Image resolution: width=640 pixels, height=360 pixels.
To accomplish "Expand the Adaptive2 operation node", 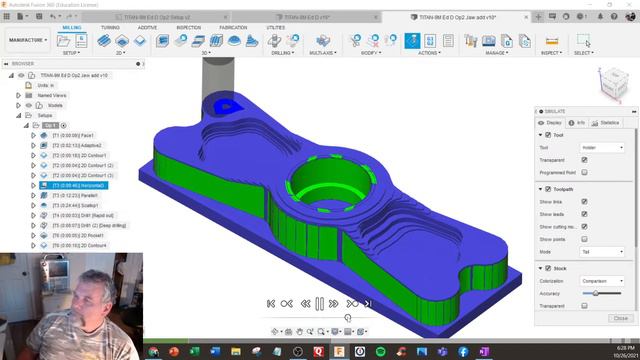I will click(33, 145).
